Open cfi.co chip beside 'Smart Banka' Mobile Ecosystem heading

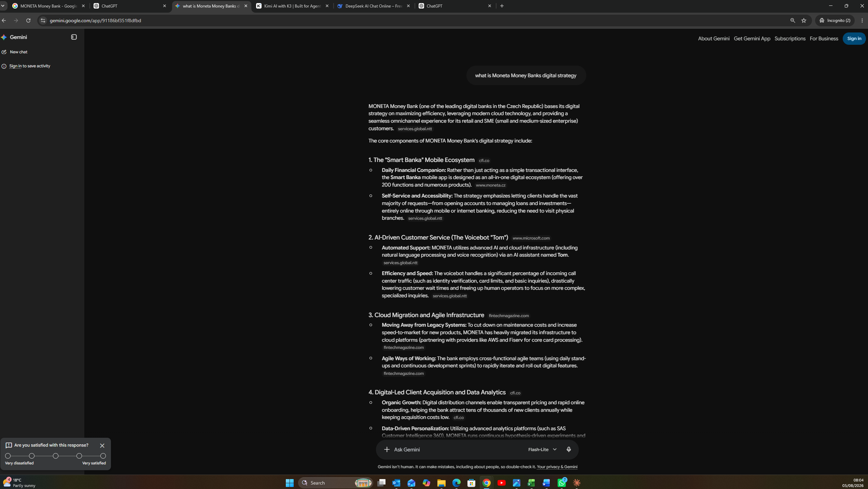(x=484, y=161)
